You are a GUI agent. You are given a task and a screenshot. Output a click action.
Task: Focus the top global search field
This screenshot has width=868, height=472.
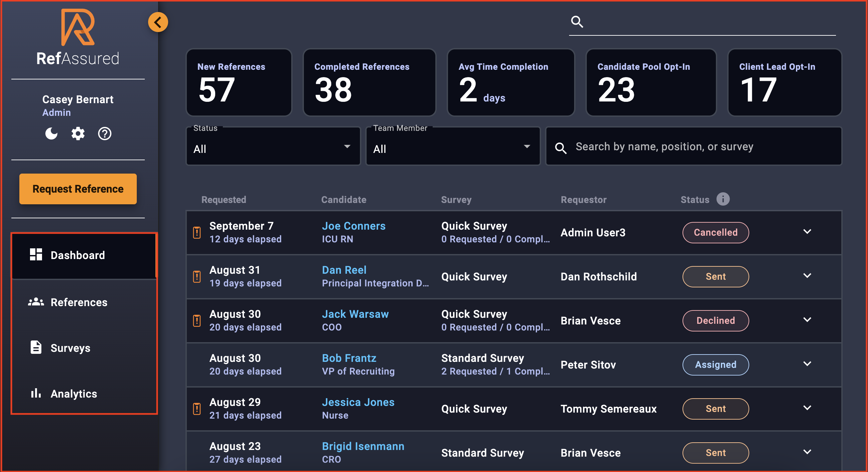point(703,22)
